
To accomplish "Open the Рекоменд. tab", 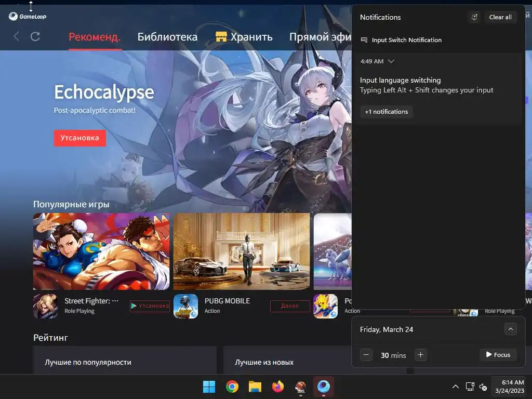I will click(95, 37).
